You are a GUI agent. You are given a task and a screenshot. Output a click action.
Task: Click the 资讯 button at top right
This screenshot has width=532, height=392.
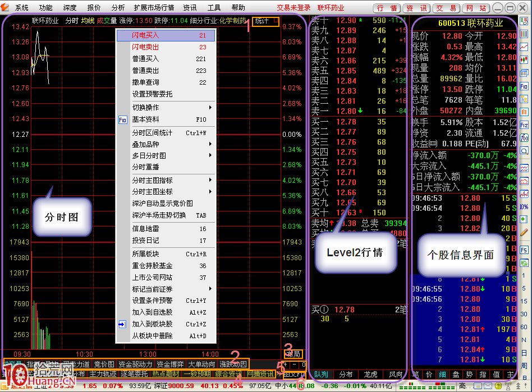pyautogui.click(x=417, y=8)
